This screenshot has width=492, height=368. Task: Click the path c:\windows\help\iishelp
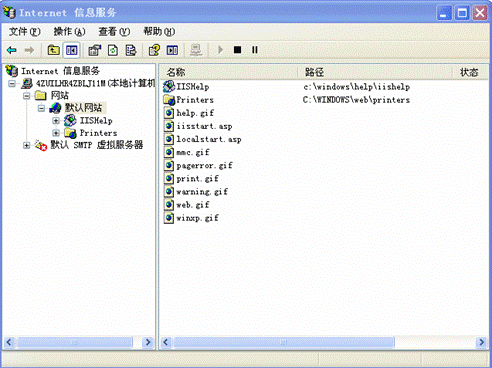(x=357, y=87)
